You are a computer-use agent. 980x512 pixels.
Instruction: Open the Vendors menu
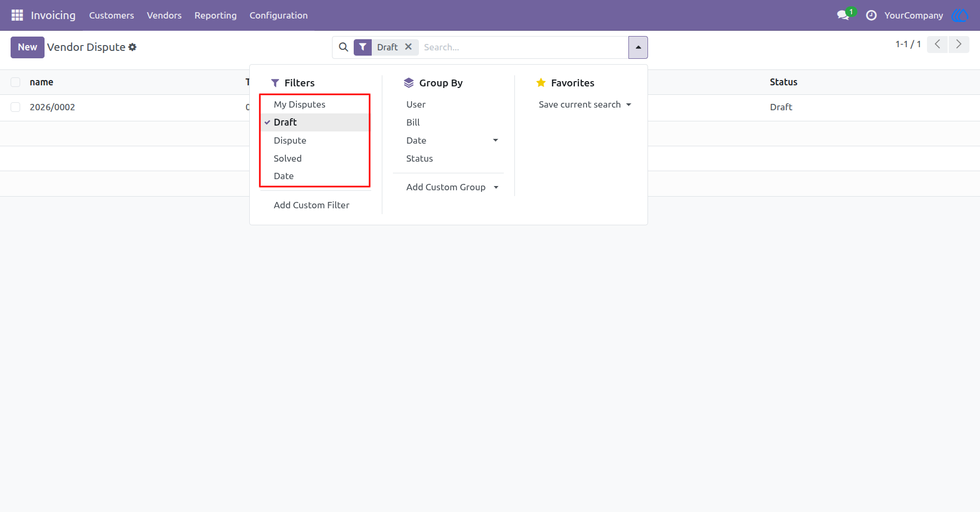pyautogui.click(x=164, y=15)
